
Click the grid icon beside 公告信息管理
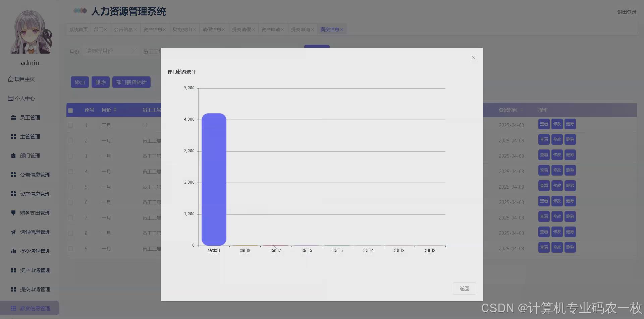tap(13, 175)
